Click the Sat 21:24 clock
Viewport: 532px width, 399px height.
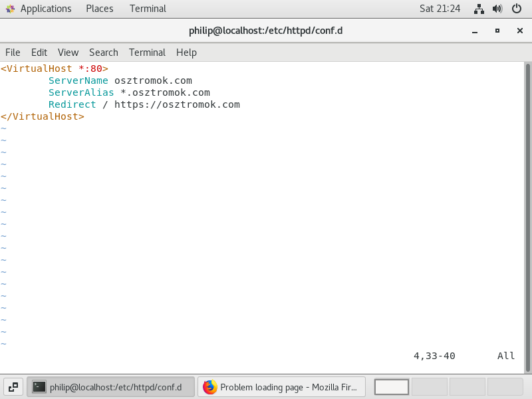coord(440,9)
